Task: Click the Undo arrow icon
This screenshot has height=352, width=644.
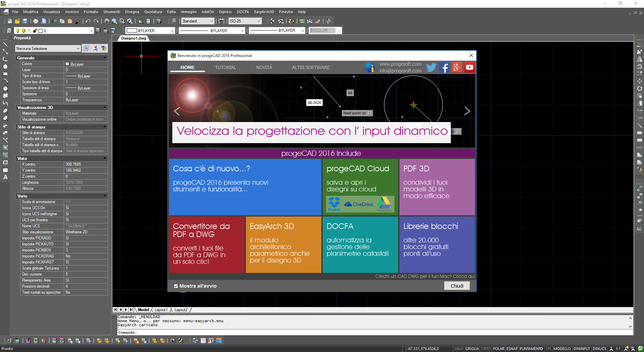Action: (88, 21)
